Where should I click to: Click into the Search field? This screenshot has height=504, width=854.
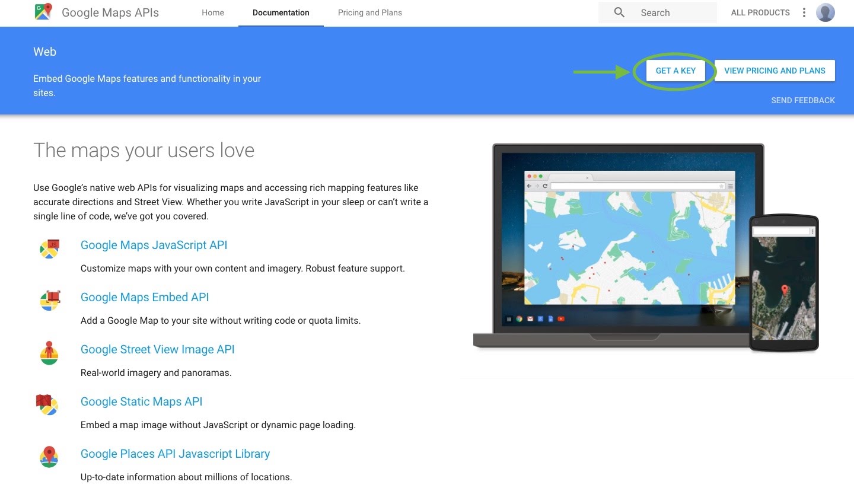tap(658, 12)
